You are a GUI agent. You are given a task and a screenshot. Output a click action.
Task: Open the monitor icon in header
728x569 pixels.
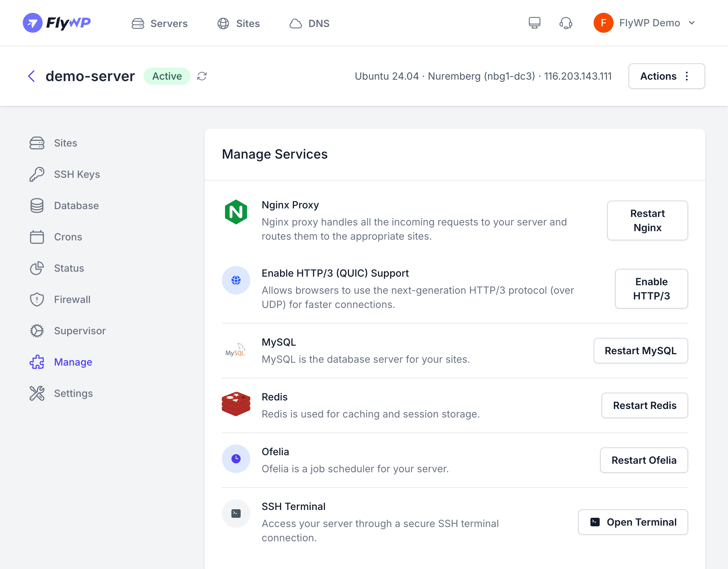point(535,23)
